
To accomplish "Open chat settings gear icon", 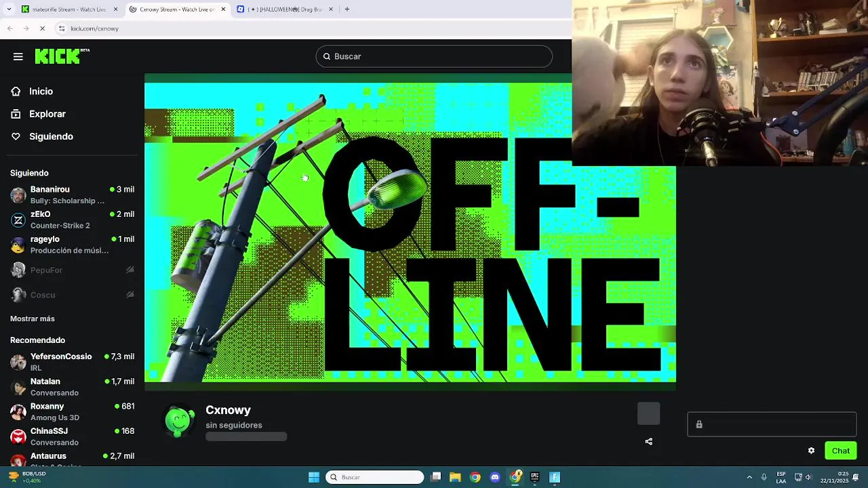I will pyautogui.click(x=811, y=451).
